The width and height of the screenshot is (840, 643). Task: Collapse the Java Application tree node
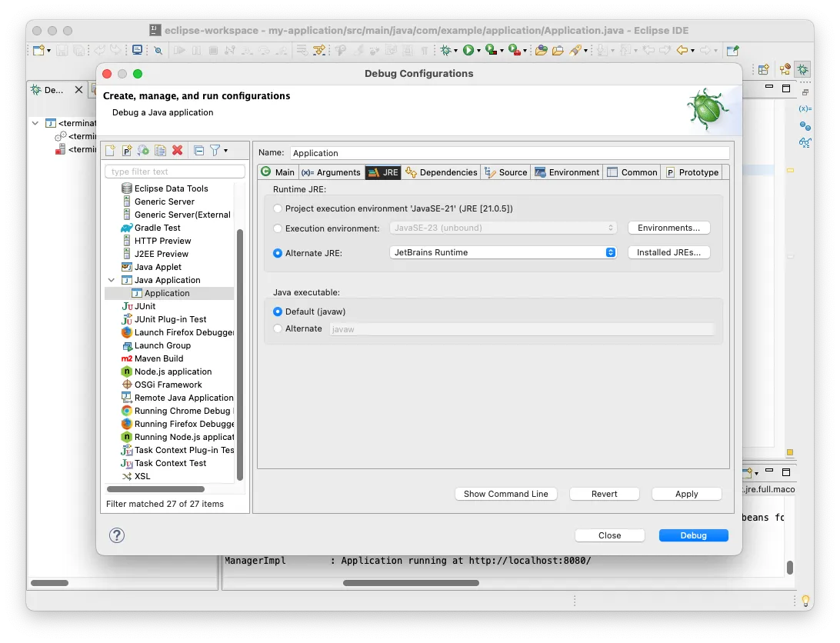[112, 279]
